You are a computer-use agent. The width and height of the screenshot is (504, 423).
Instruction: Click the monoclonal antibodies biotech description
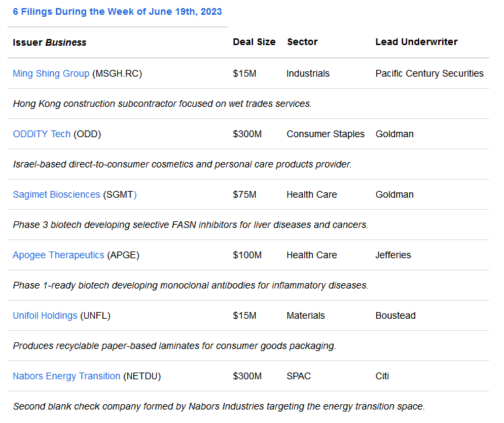tap(190, 285)
